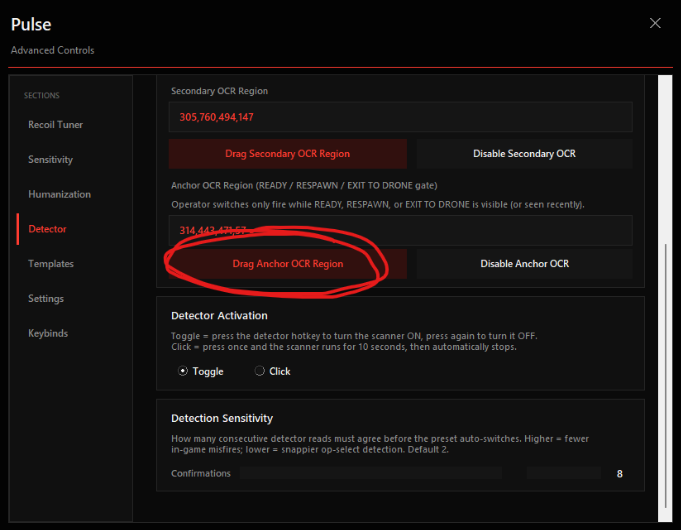
Task: Click the Drag Secondary OCR Region button
Action: [x=288, y=154]
